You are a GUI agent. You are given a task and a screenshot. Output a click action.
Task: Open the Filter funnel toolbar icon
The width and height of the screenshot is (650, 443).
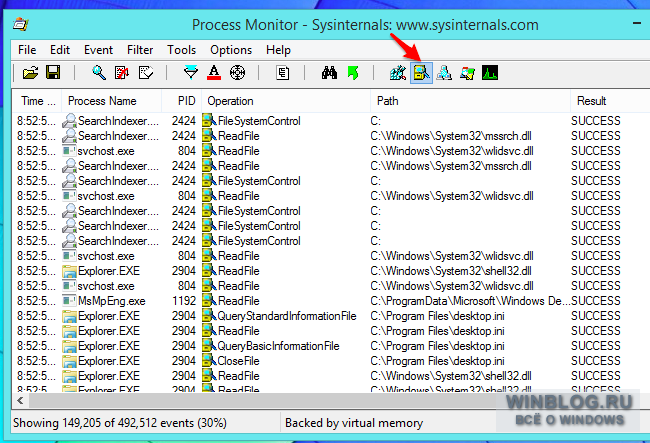pos(191,73)
